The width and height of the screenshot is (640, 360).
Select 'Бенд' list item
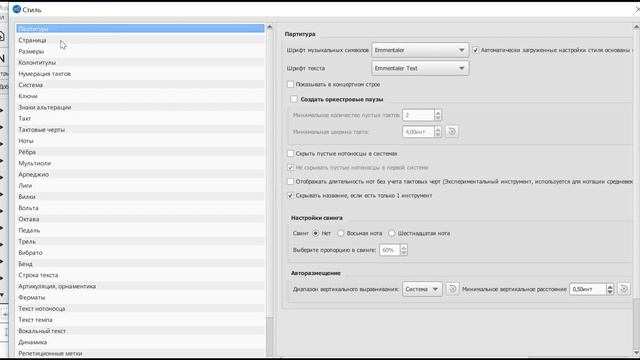point(140,264)
